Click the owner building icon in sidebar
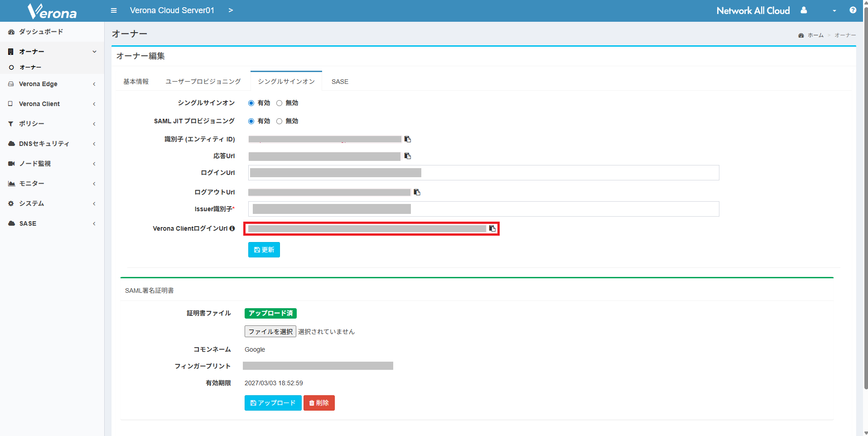The height and width of the screenshot is (436, 868). tap(11, 52)
